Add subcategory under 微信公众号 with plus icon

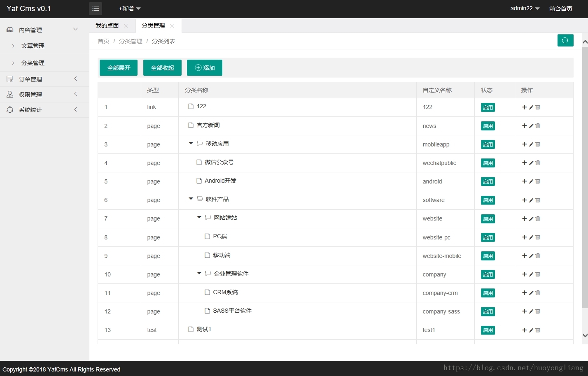[x=524, y=163]
